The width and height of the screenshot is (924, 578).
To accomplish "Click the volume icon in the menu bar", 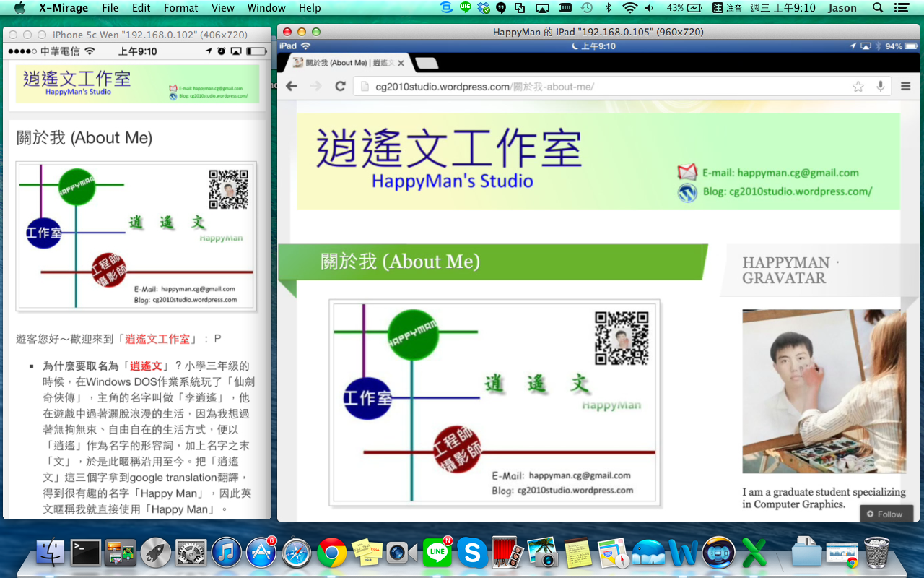I will pyautogui.click(x=649, y=8).
